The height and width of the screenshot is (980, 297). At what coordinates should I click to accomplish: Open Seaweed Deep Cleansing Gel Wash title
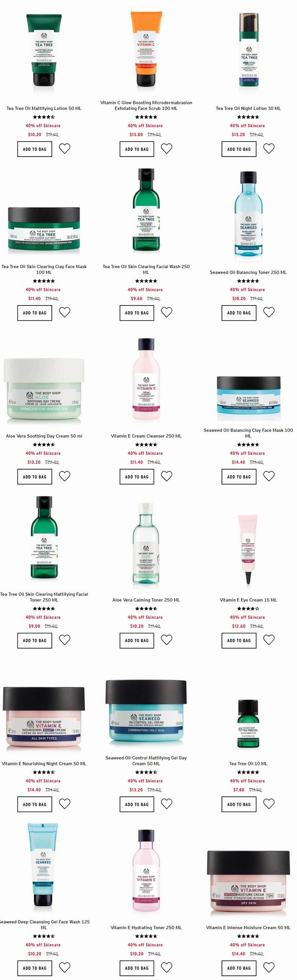coord(44,924)
